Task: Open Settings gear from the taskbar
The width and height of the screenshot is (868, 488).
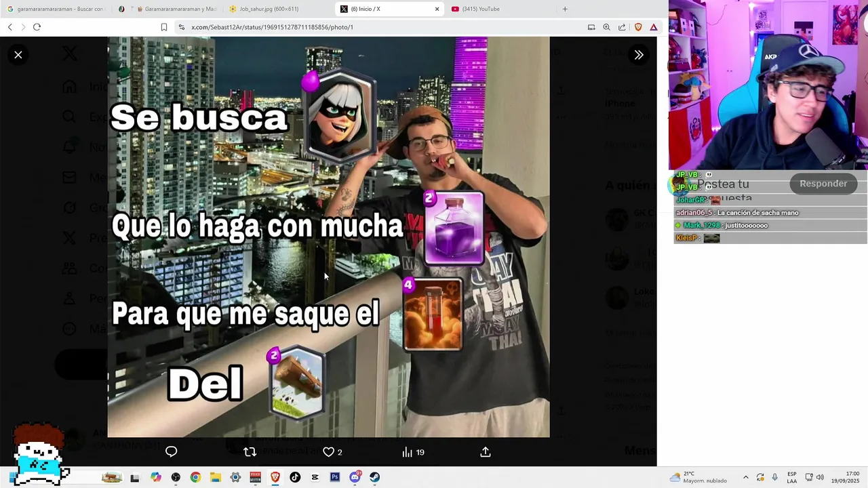Action: tap(235, 477)
